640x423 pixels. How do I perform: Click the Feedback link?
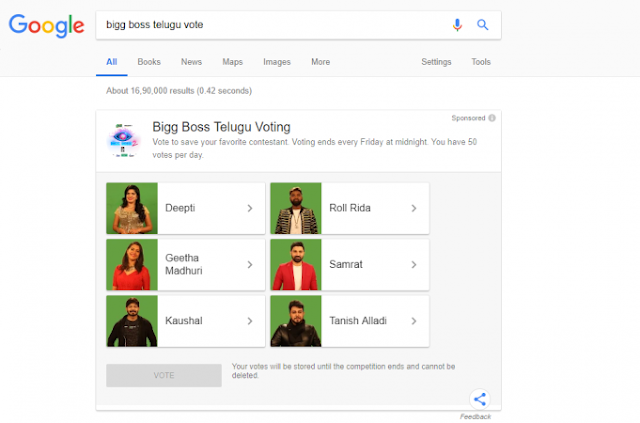[475, 416]
